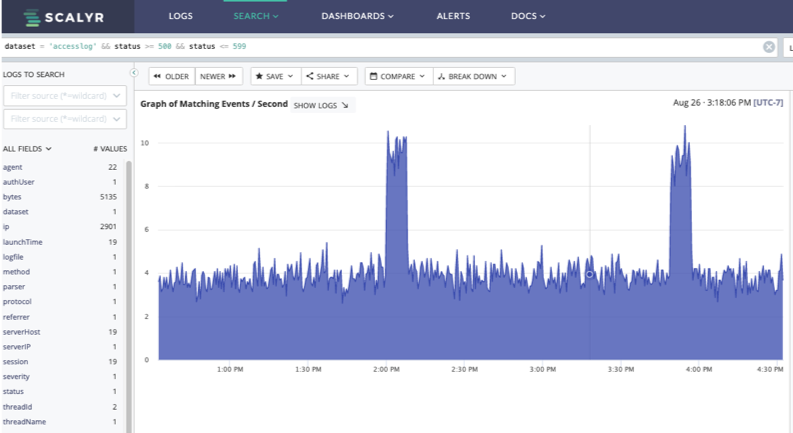This screenshot has width=793, height=433.
Task: Open the Dashboards menu
Action: [x=357, y=17]
